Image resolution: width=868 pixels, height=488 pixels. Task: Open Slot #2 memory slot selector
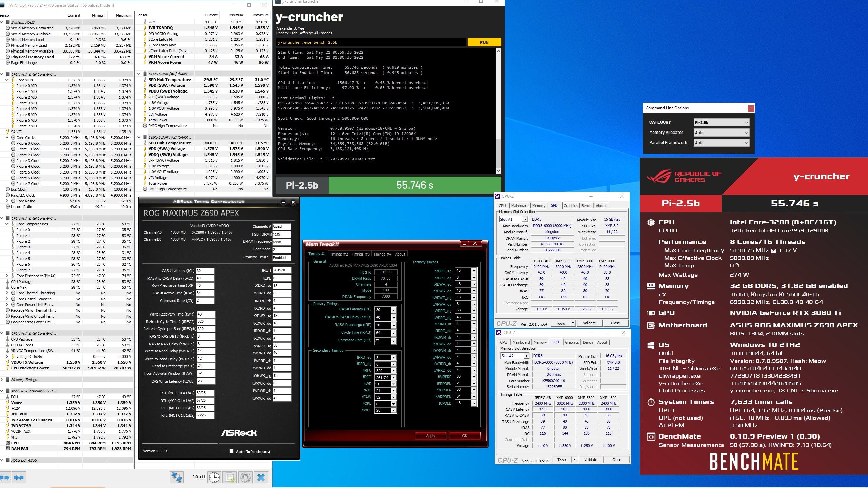(514, 356)
